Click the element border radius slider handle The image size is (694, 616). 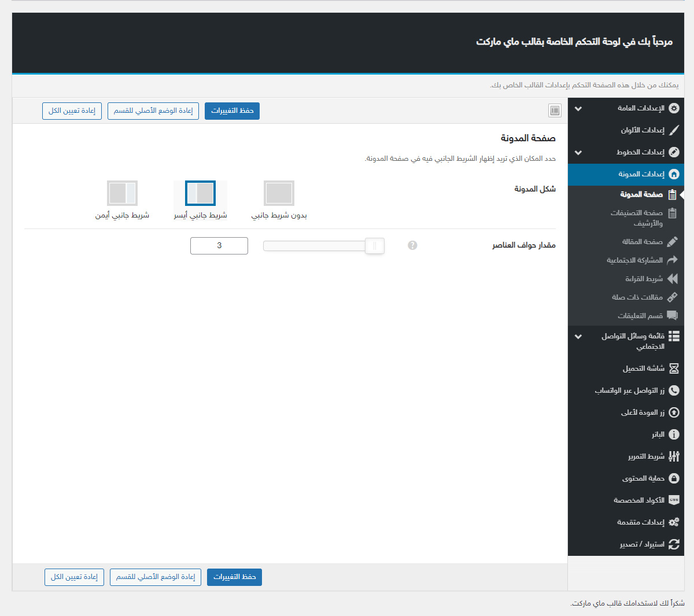coord(375,246)
